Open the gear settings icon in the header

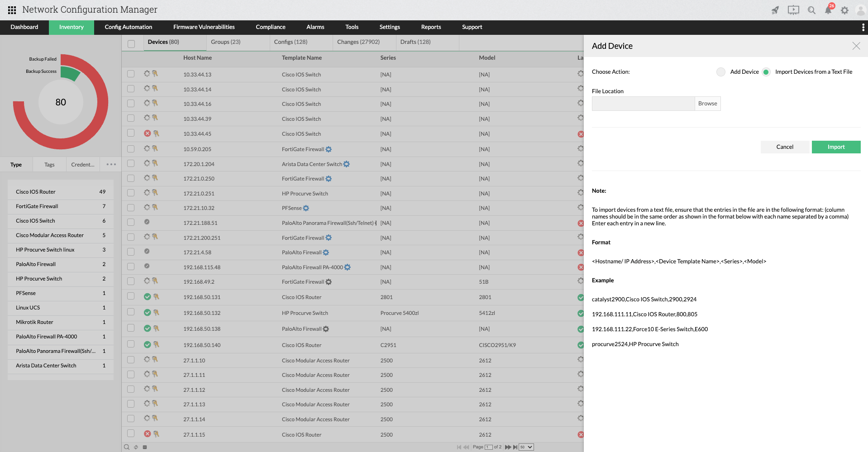click(844, 10)
